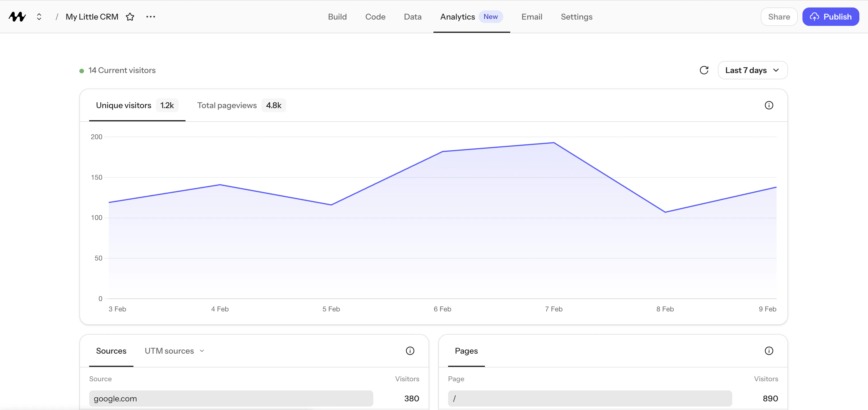
Task: Click the Publish button
Action: [x=831, y=16]
